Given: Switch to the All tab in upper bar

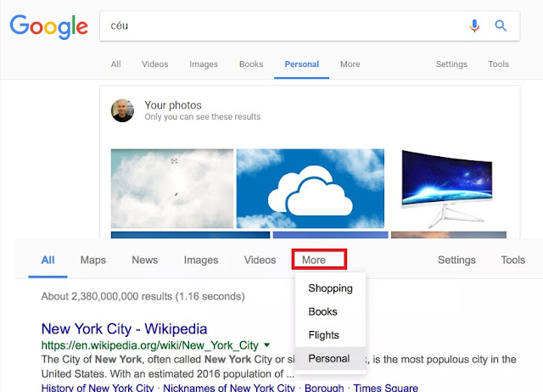Looking at the screenshot, I should click(x=115, y=64).
